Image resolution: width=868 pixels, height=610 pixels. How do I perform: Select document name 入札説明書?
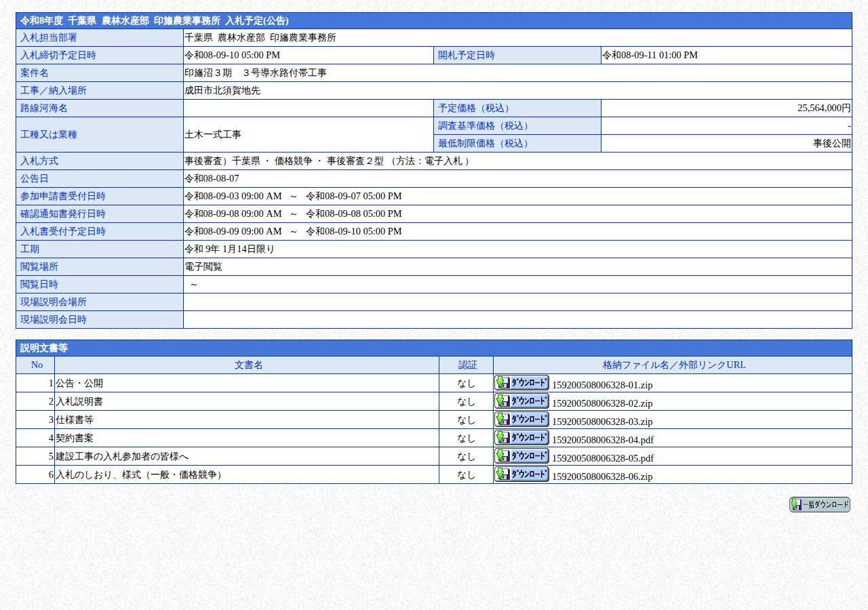pos(79,402)
